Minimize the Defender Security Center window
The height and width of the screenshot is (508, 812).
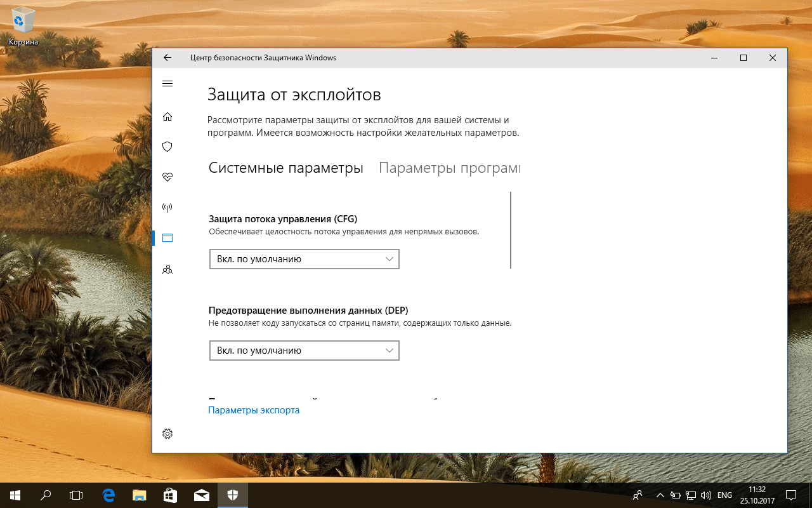click(x=714, y=58)
